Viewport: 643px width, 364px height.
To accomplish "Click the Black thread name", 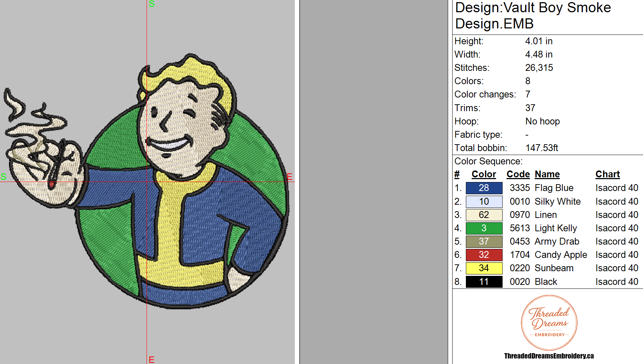I will (546, 282).
